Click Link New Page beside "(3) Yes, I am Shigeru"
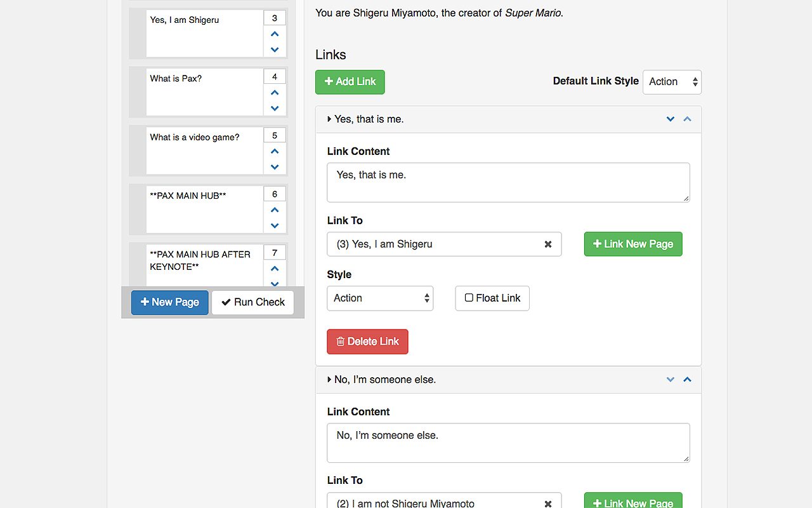 tap(633, 244)
